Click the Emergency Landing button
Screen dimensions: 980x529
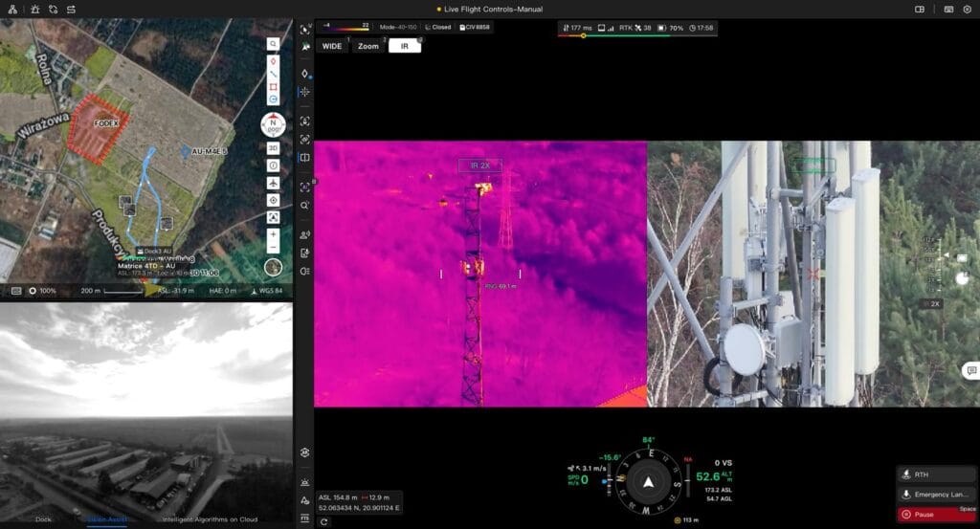[x=936, y=494]
